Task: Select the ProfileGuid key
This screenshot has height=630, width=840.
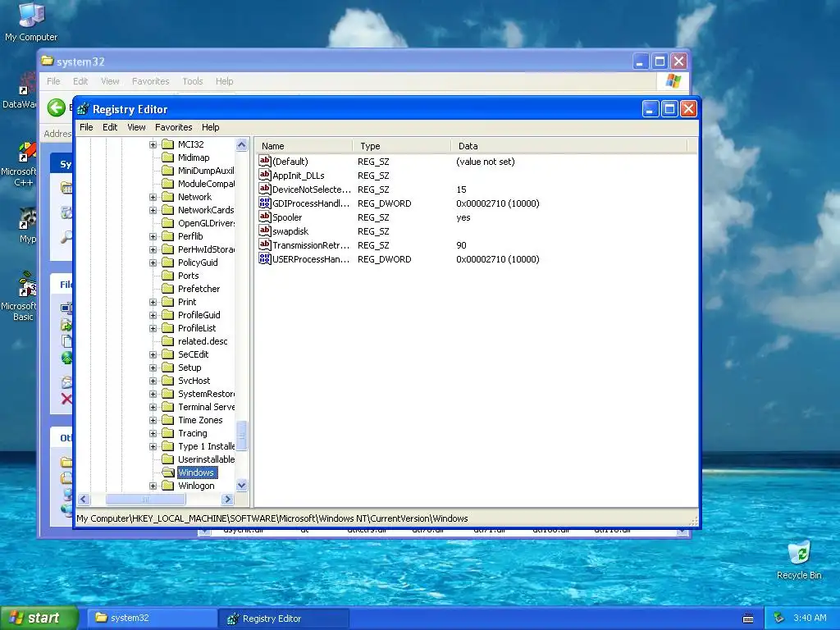Action: tap(199, 315)
